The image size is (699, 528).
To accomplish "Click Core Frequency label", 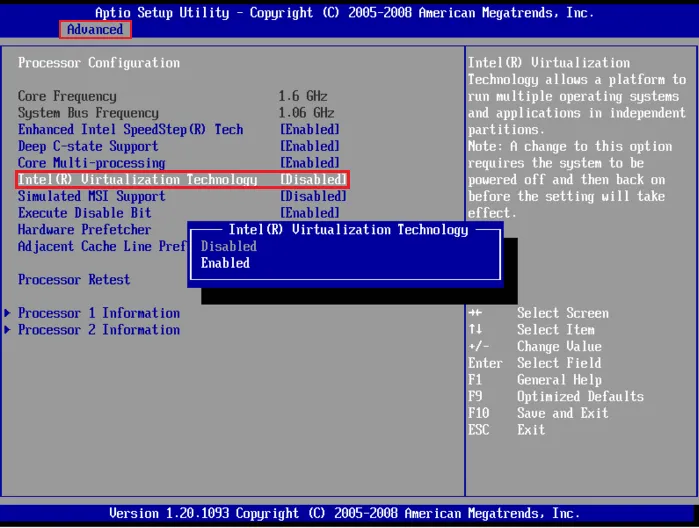I will [67, 96].
